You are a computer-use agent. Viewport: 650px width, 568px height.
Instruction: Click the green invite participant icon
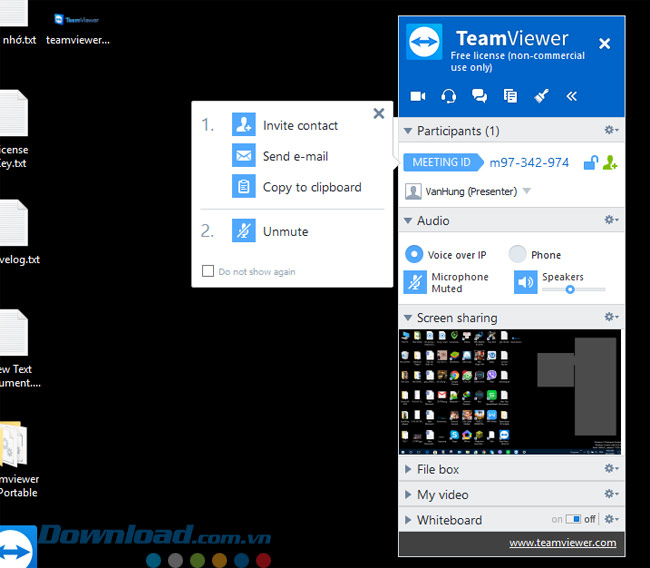click(x=610, y=163)
